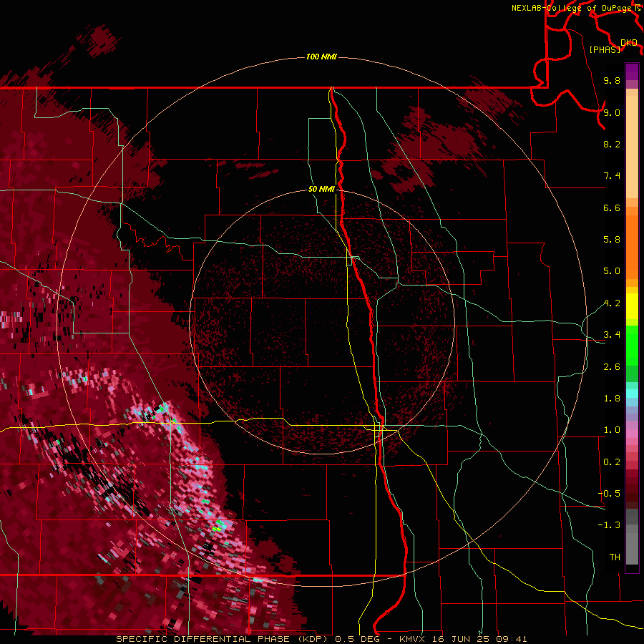The image size is (644, 644).
Task: Click the '100 NMI' range ring label
Action: pyautogui.click(x=321, y=57)
